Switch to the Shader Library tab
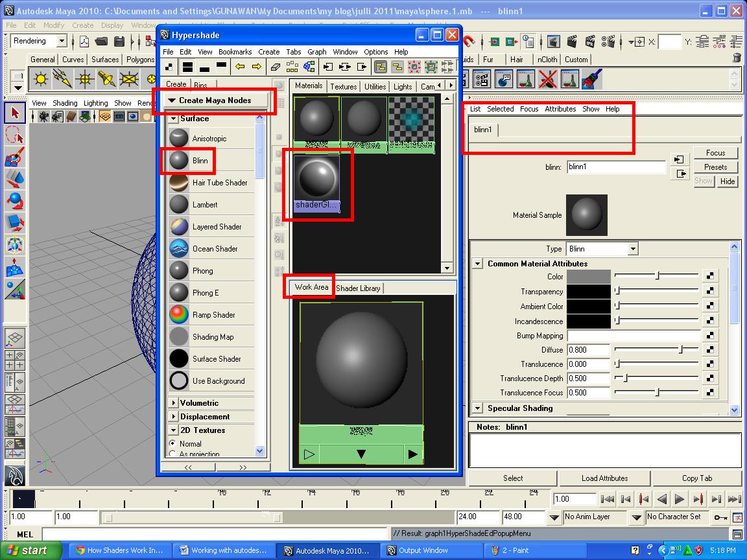This screenshot has height=560, width=747. coord(358,288)
